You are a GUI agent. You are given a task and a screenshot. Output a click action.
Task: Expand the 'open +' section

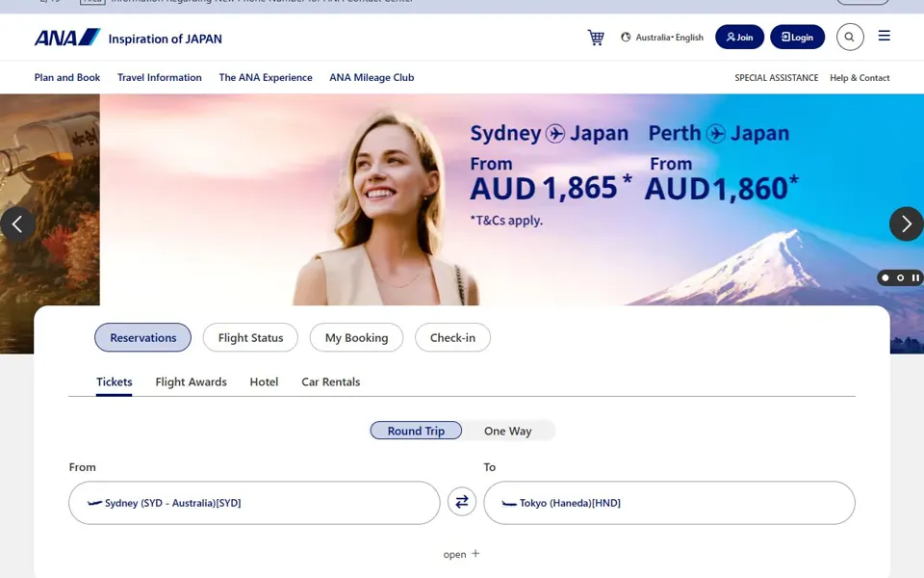click(461, 554)
